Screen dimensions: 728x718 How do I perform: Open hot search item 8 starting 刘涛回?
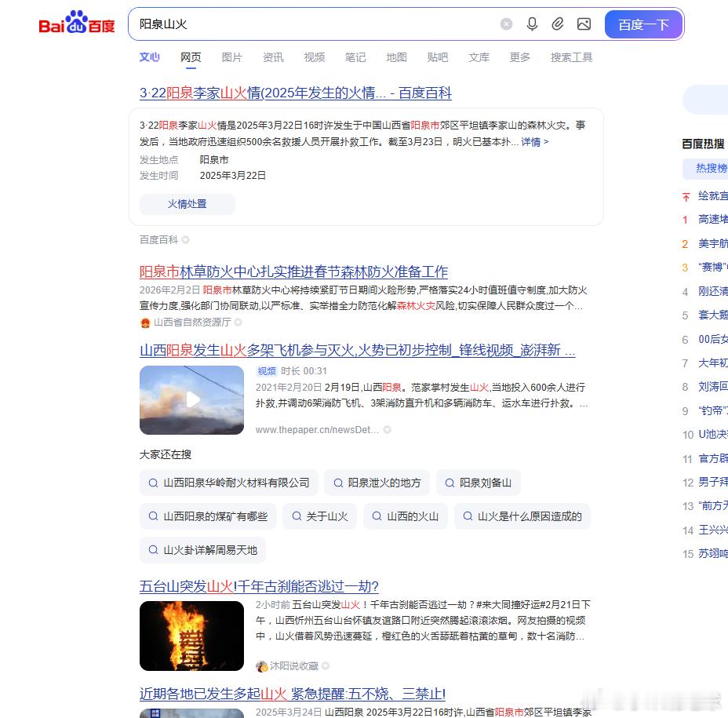706,387
